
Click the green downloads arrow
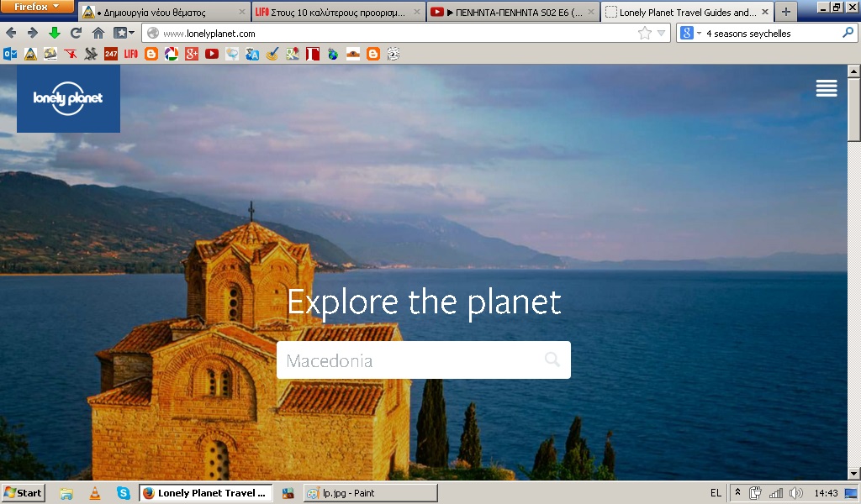tap(55, 33)
